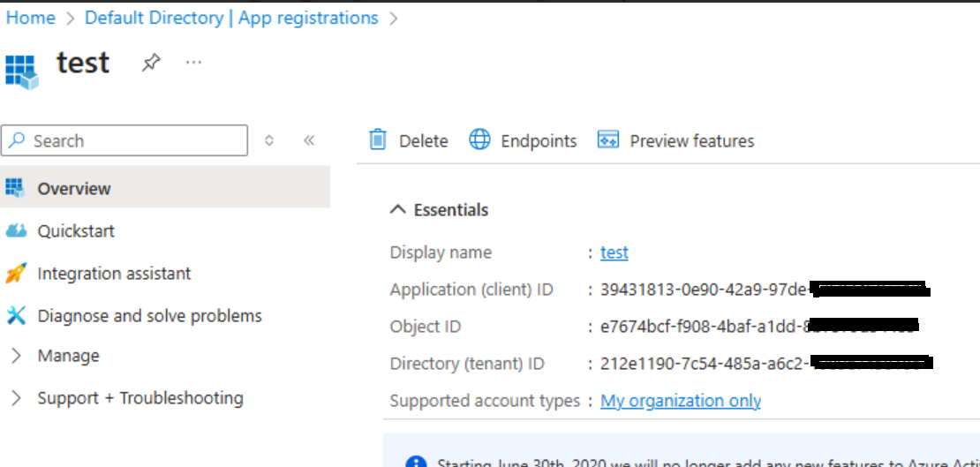Focus the sidebar Search field
The image size is (980, 467).
124,140
